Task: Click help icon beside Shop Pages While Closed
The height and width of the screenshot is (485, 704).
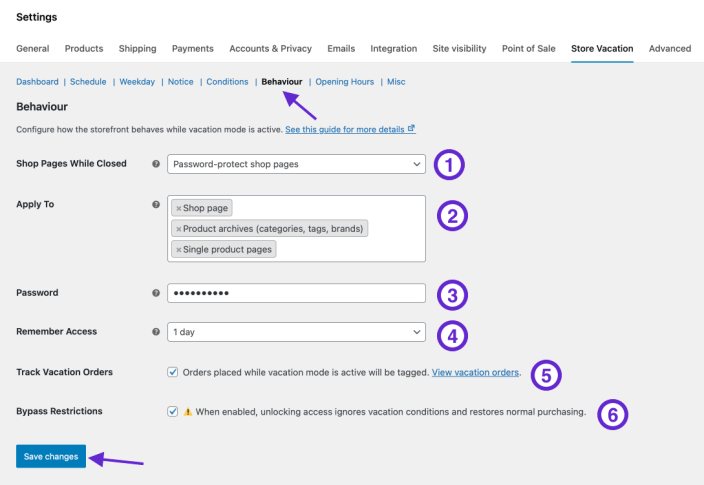Action: [156, 164]
